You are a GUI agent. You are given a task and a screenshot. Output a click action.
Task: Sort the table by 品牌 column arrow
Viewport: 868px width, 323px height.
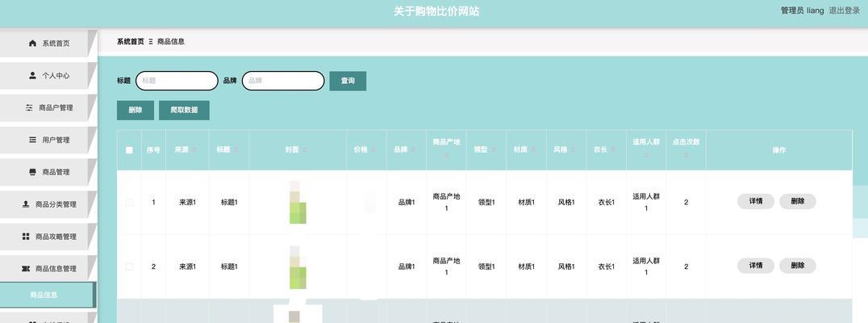click(413, 150)
